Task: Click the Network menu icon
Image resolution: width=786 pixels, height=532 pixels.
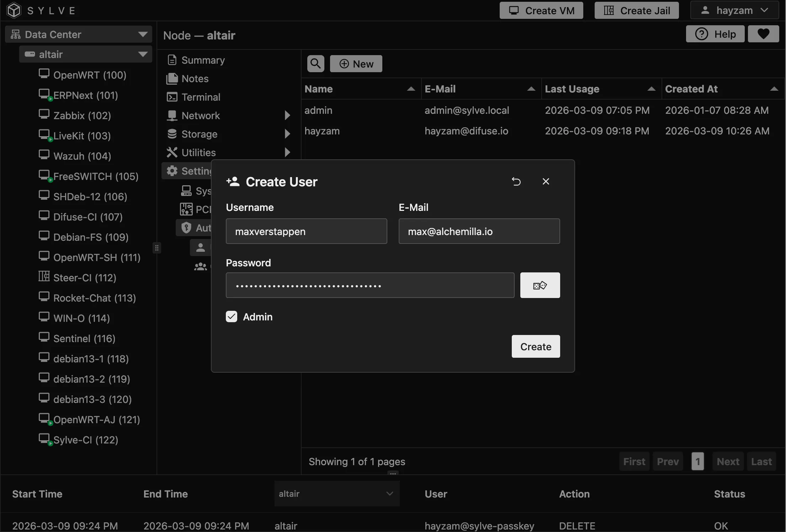Action: 172,116
